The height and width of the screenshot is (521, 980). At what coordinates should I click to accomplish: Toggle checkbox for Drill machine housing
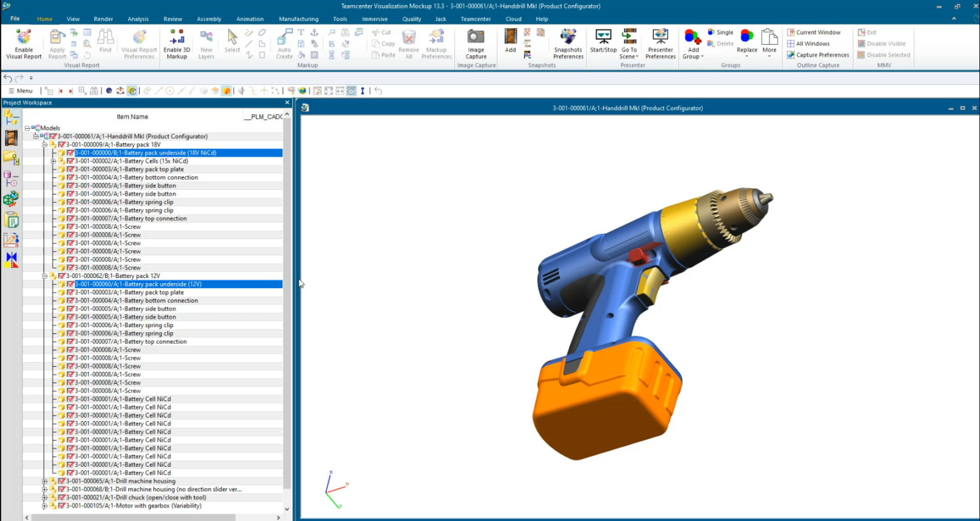[x=62, y=481]
